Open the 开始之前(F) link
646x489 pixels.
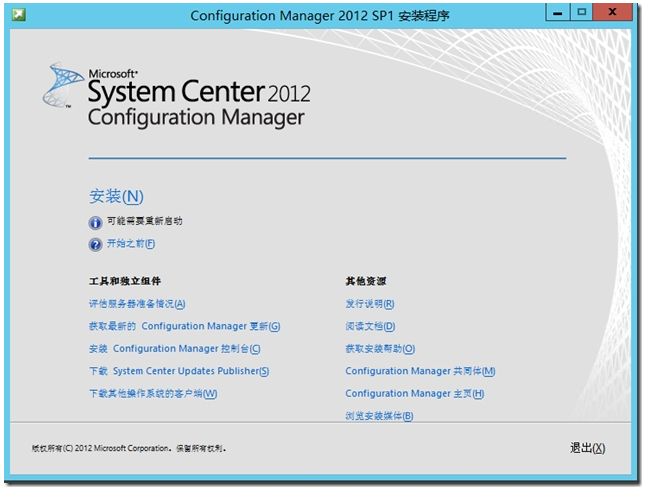pyautogui.click(x=131, y=244)
